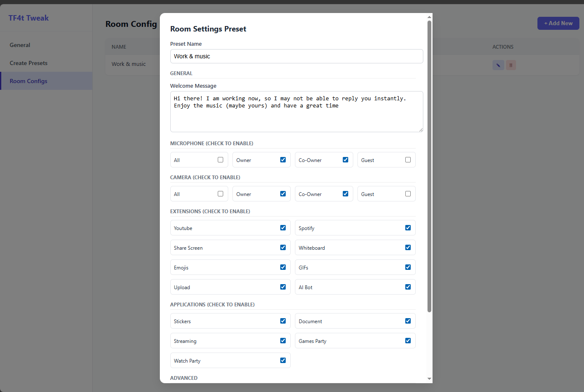Enable microphone for Guest
Image resolution: width=584 pixels, height=392 pixels.
[x=408, y=160]
